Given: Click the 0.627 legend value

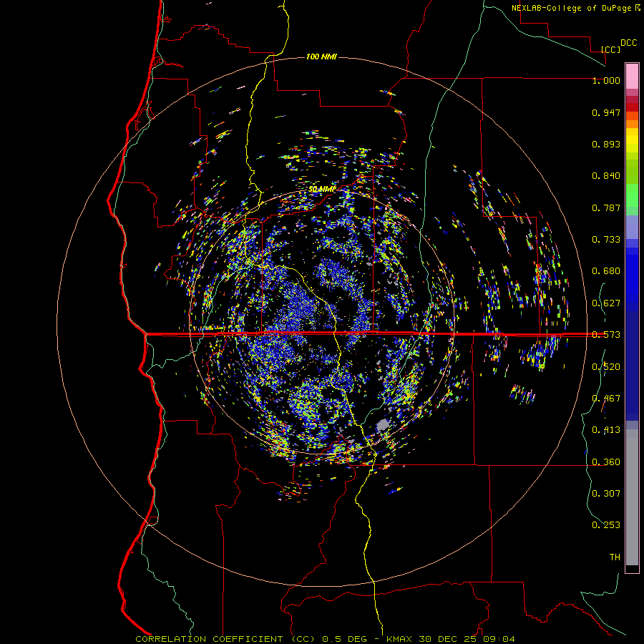Looking at the screenshot, I should [606, 303].
